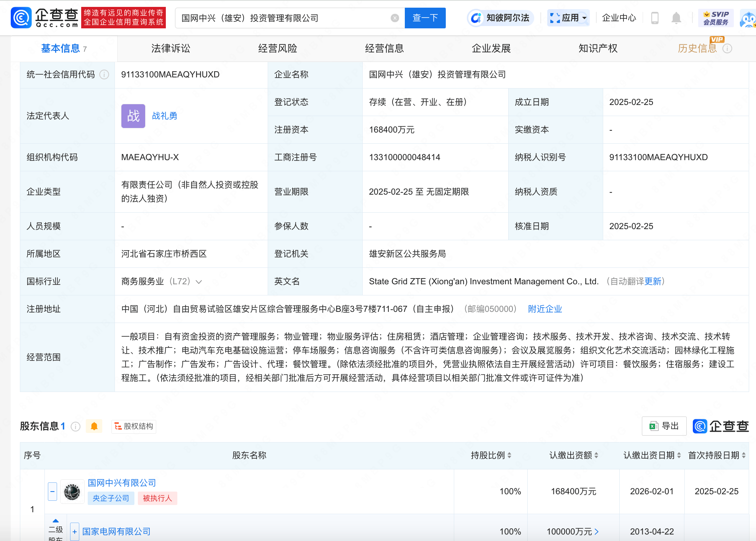
Task: Switch to 基本信息 tab
Action: (x=64, y=49)
